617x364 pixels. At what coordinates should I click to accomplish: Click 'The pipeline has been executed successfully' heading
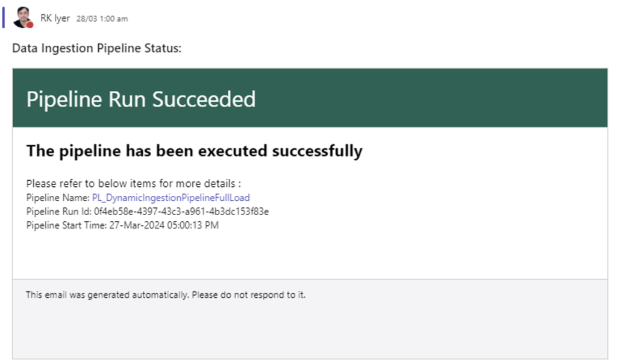coord(195,151)
